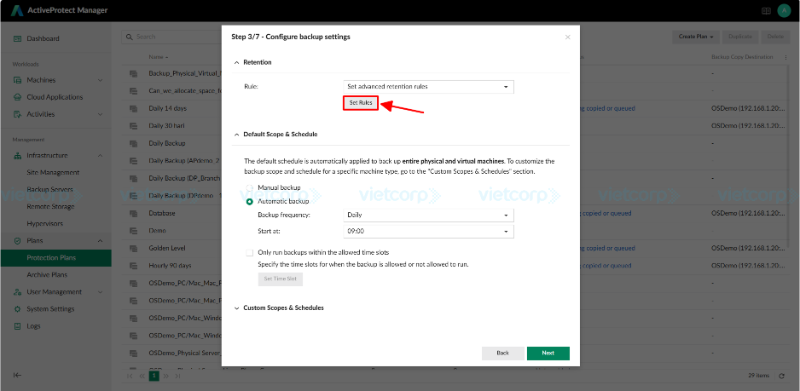Open the Logs icon in sidebar
The height and width of the screenshot is (391, 800).
pyautogui.click(x=17, y=326)
